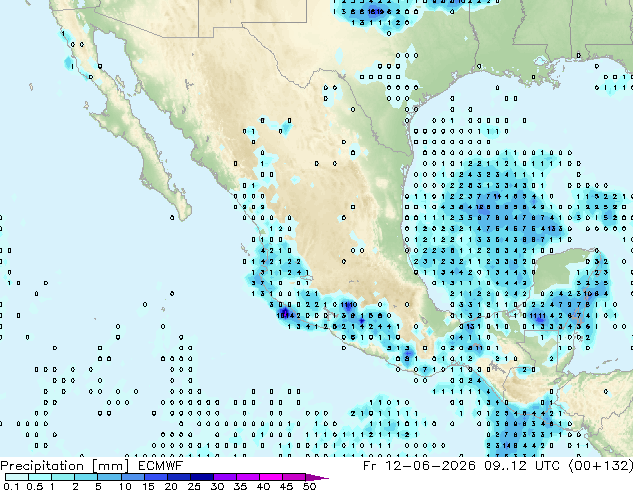
Task: Pick the 15–20 mm legend color swatch
Action: tap(155, 477)
